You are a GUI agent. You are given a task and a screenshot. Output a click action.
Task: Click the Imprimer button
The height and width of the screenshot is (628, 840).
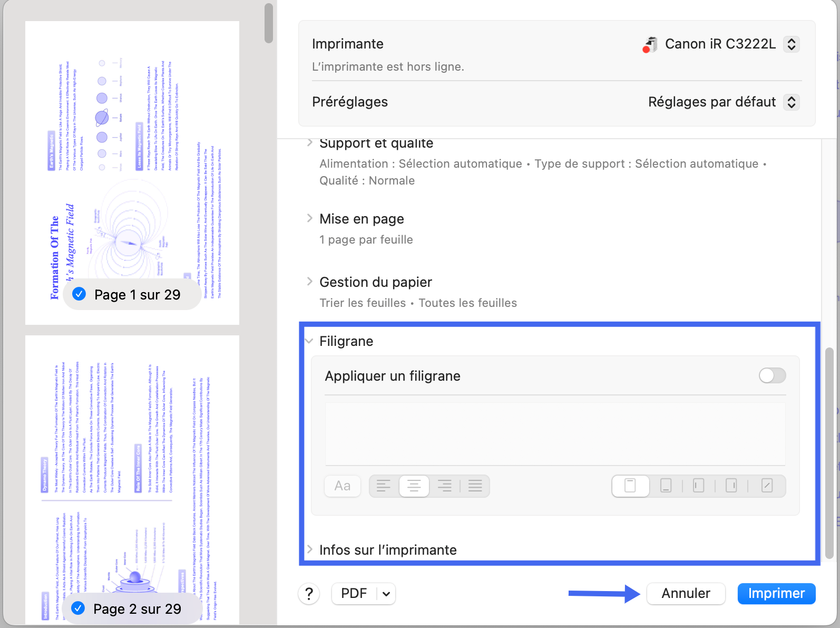(776, 594)
